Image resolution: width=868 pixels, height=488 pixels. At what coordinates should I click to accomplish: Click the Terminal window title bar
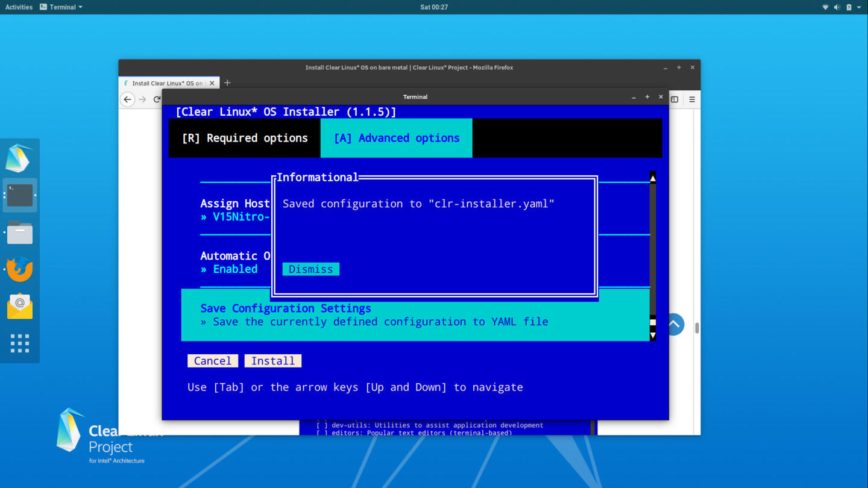(x=415, y=97)
